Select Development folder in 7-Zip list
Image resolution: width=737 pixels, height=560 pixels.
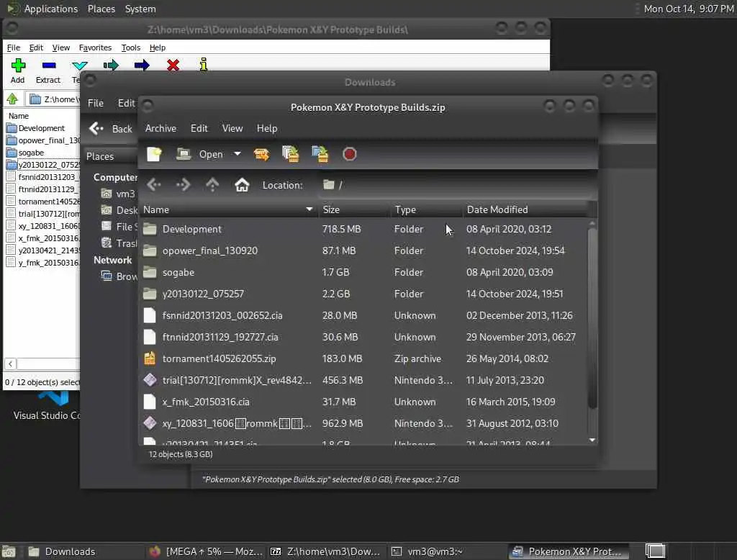tap(41, 128)
